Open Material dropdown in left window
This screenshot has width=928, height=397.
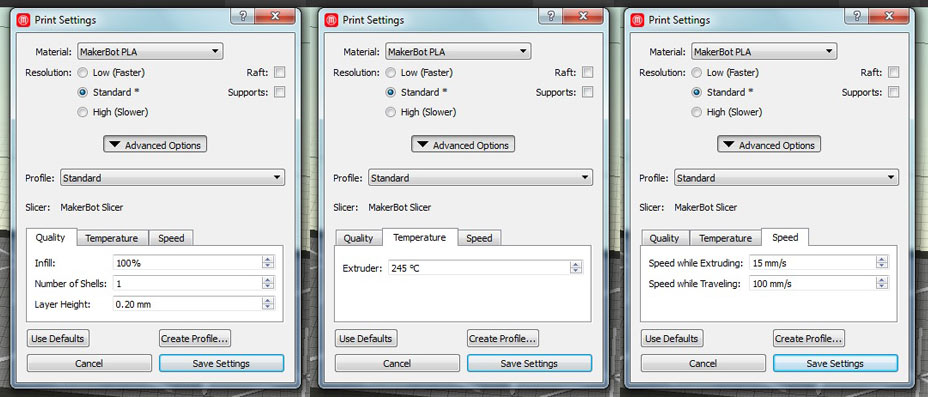point(150,51)
